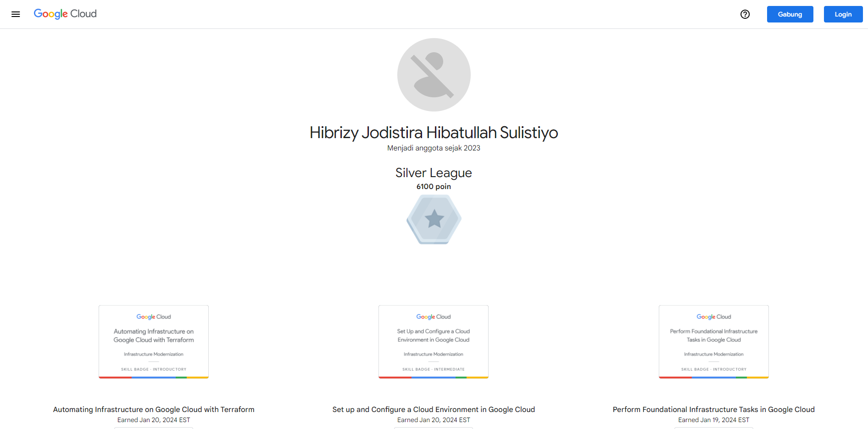Click the Silver League heading
This screenshot has height=429, width=868.
(434, 173)
